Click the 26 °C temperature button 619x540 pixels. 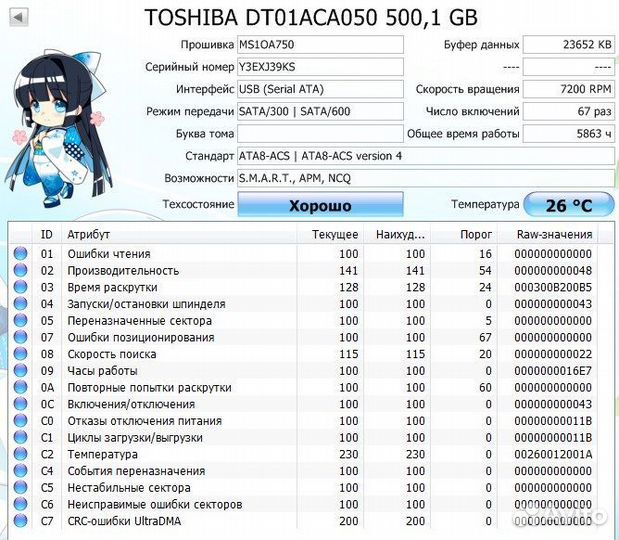click(x=568, y=205)
